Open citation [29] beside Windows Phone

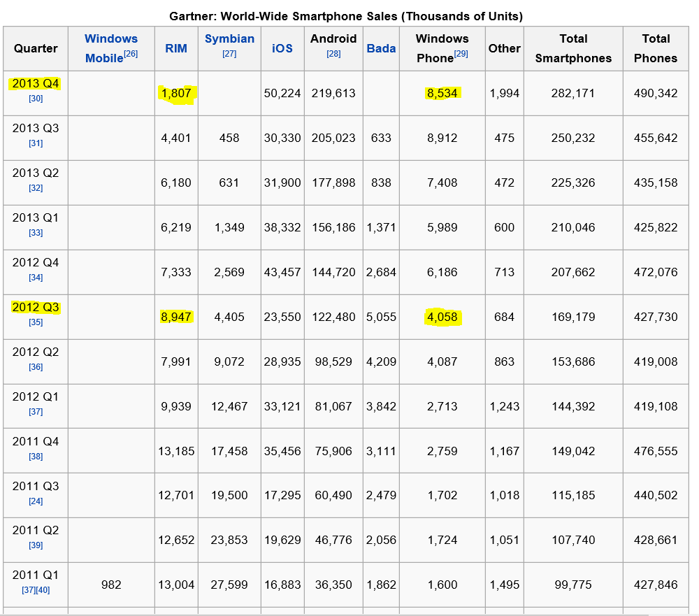(461, 54)
